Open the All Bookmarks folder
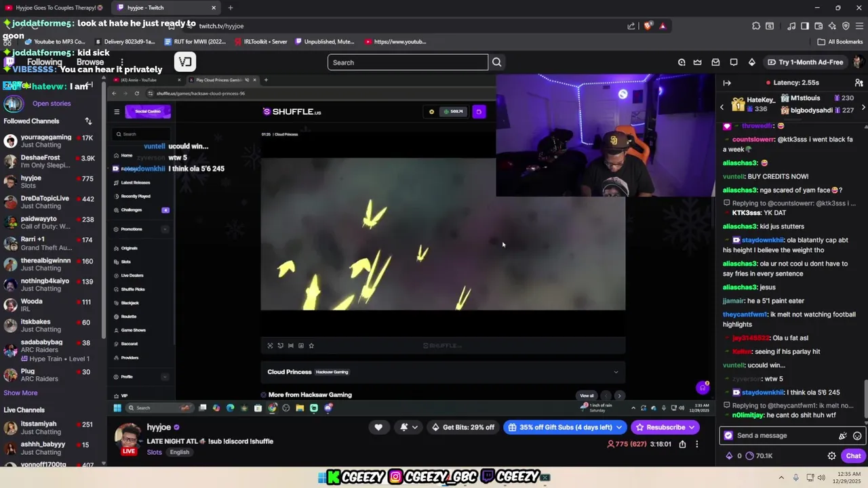868x488 pixels. point(840,41)
